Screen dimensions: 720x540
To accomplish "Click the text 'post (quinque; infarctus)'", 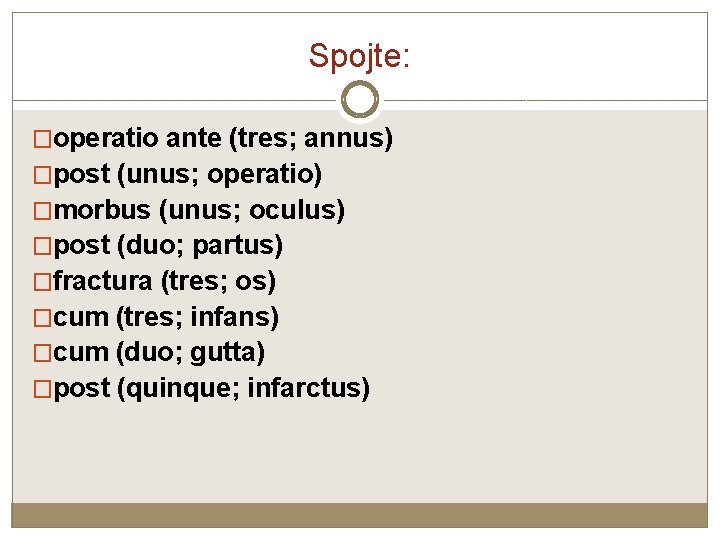I will coord(212,388).
